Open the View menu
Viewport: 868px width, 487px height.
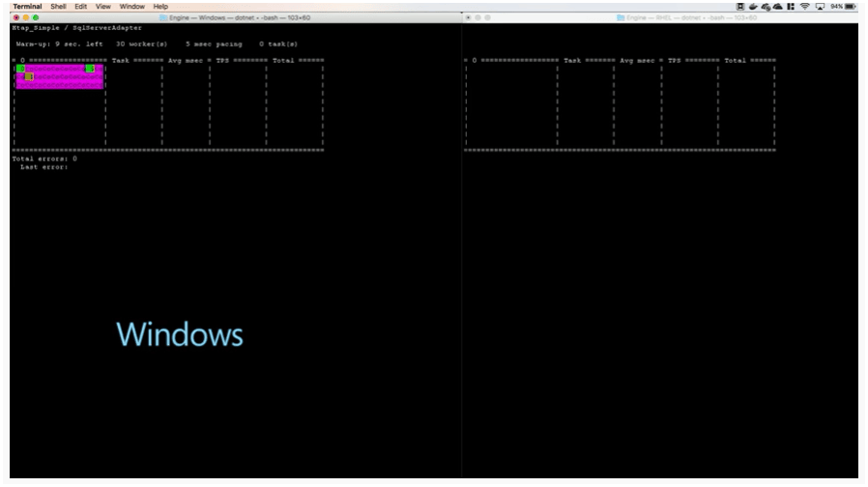pyautogui.click(x=103, y=7)
